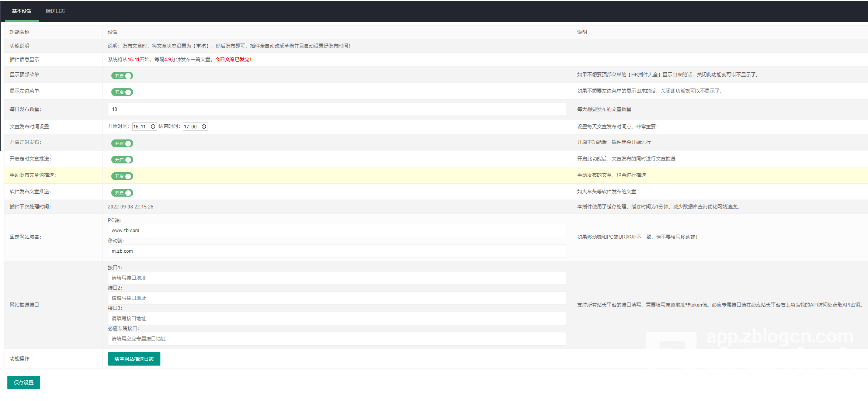Image resolution: width=868 pixels, height=401 pixels.
Task: Switch to 推送日志 tab
Action: 55,11
